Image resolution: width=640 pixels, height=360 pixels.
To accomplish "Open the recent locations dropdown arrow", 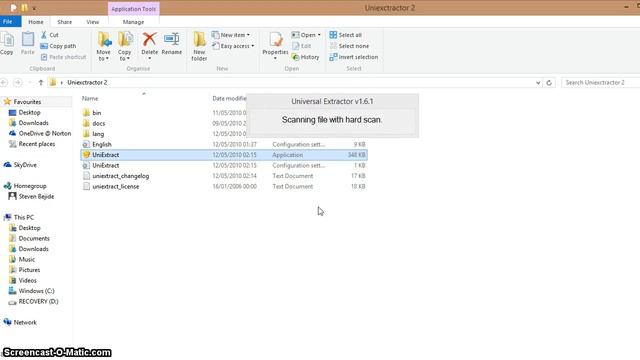I will click(x=30, y=82).
